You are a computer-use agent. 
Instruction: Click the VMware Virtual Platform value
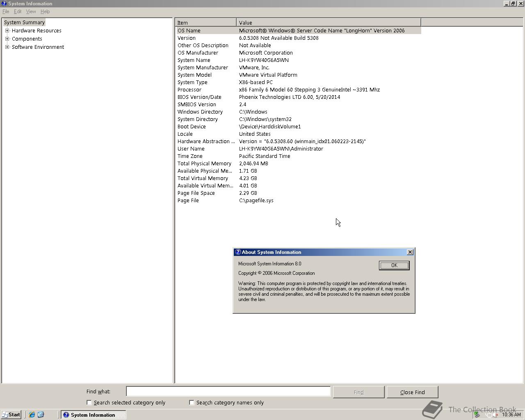pos(268,75)
